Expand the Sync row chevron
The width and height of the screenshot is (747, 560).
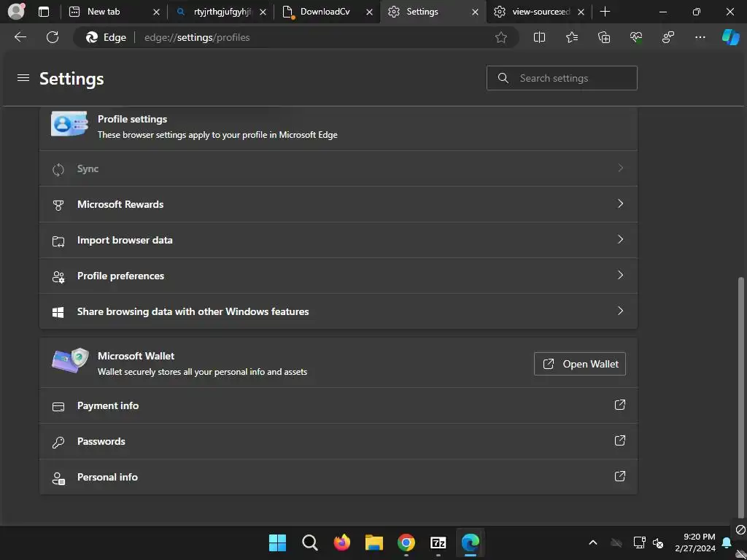pos(620,168)
